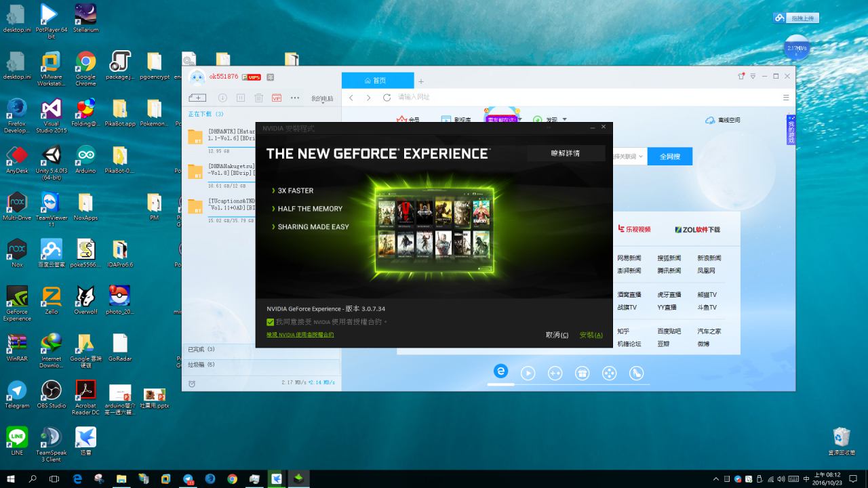Open the 首页 tab in Xunlei
Image resolution: width=868 pixels, height=488 pixels.
[377, 80]
